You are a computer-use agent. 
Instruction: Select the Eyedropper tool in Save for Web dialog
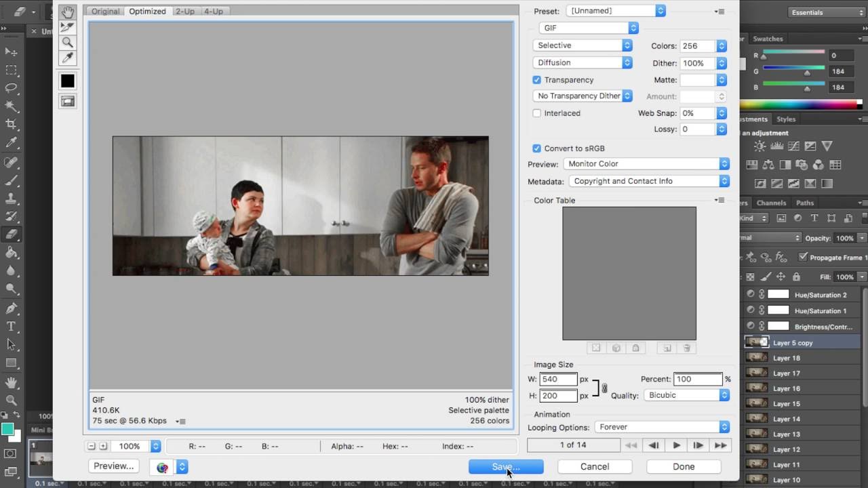pyautogui.click(x=67, y=58)
